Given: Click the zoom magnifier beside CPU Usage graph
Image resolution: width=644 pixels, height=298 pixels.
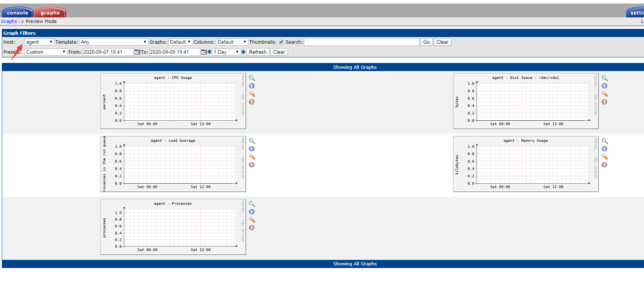Looking at the screenshot, I should pyautogui.click(x=252, y=78).
